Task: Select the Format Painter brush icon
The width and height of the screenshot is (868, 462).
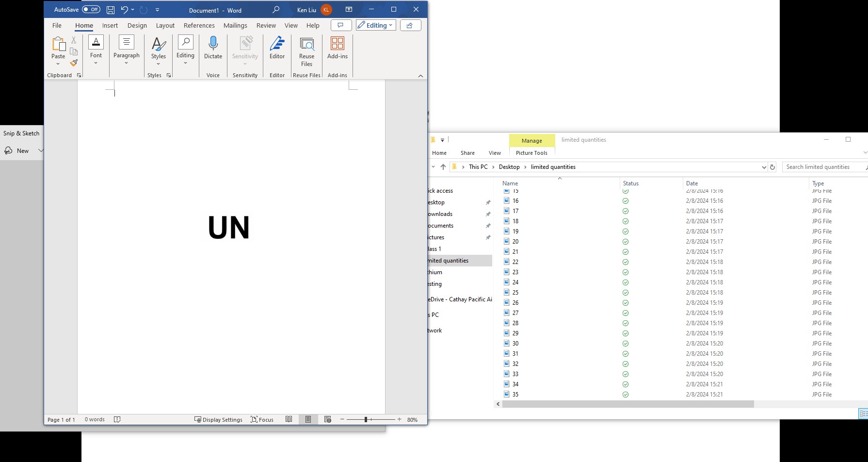Action: [x=74, y=63]
